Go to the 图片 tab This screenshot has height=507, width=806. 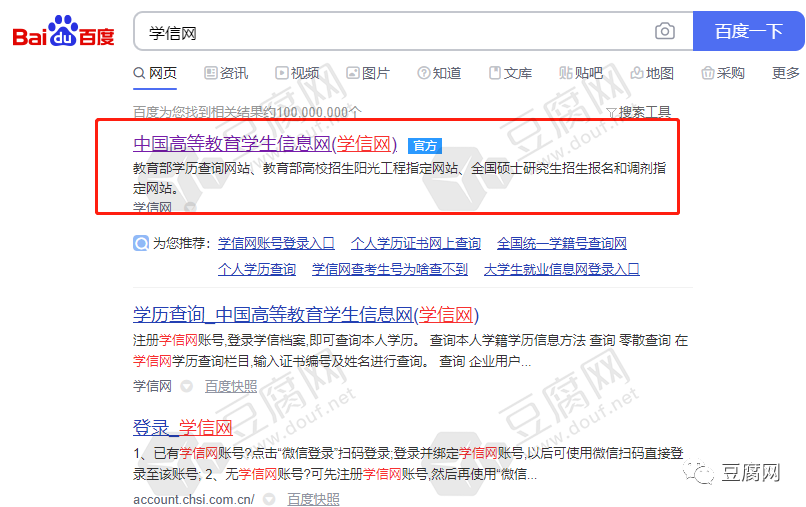tap(368, 73)
